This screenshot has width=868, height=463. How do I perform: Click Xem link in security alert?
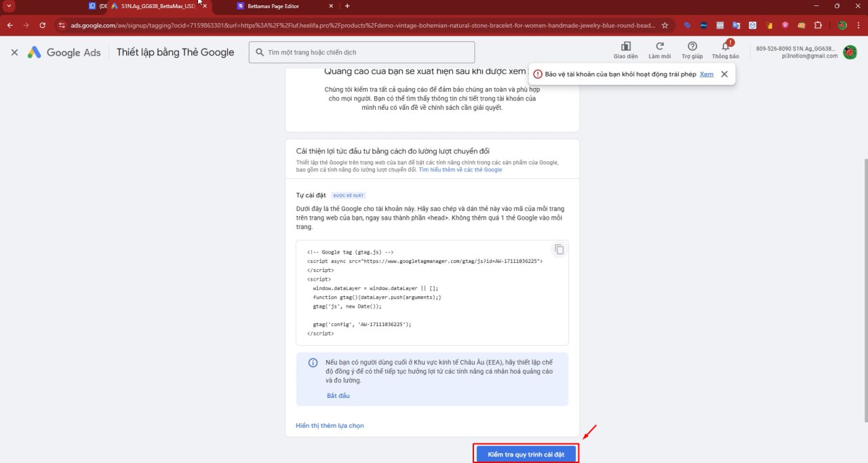pos(706,74)
